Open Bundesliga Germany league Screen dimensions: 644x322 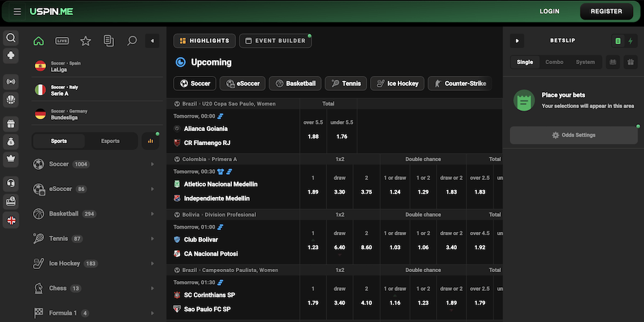tap(97, 114)
